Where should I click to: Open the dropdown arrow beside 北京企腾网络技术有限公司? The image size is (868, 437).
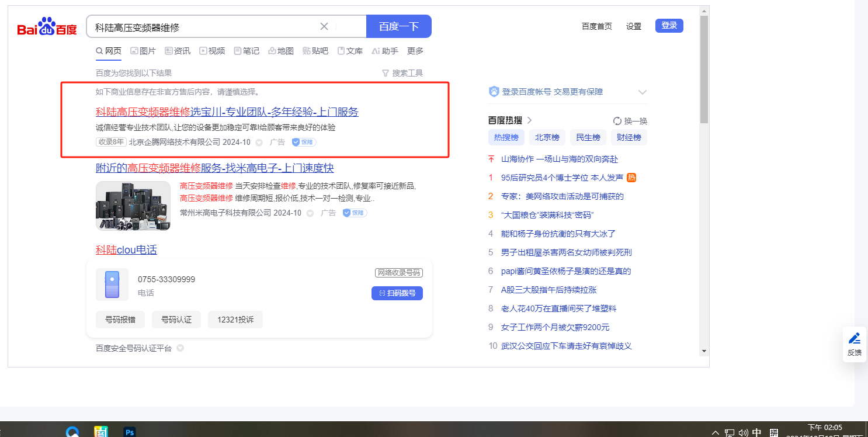259,143
